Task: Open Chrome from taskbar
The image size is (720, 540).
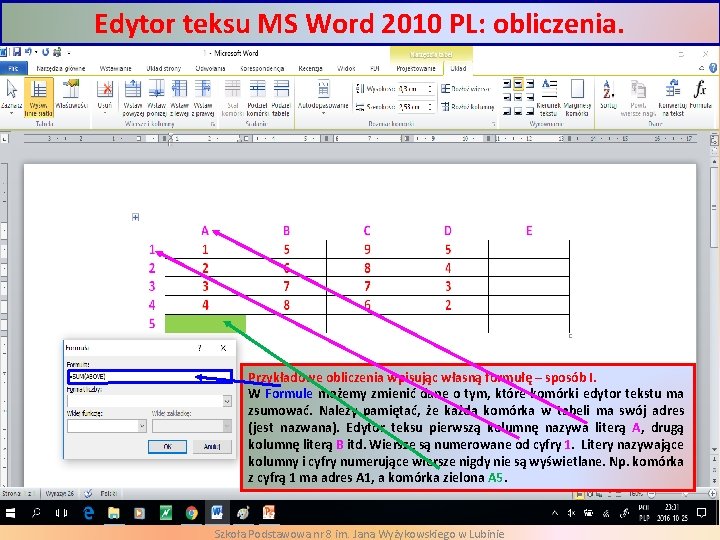Action: tap(191, 513)
